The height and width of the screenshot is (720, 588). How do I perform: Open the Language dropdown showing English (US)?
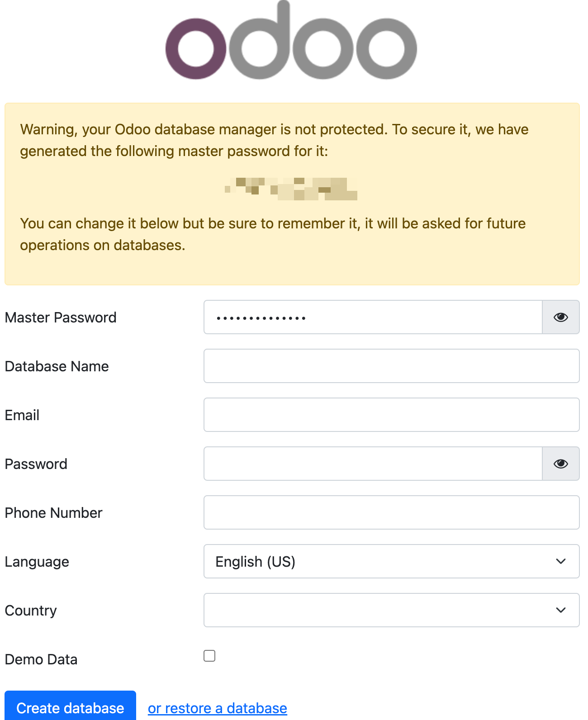coord(391,562)
